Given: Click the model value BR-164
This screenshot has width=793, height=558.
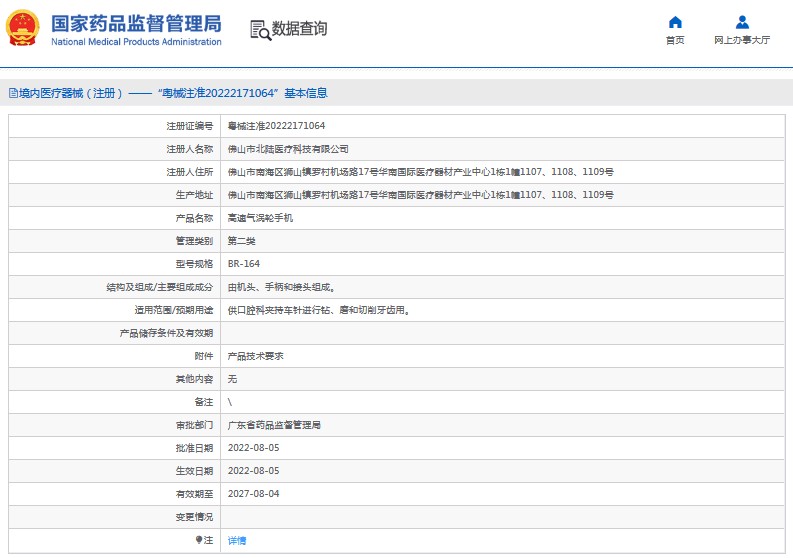Looking at the screenshot, I should point(242,264).
